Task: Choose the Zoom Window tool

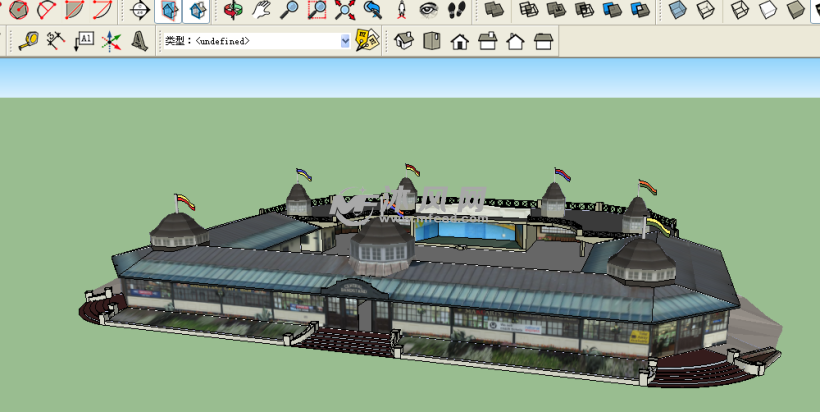Action: tap(317, 11)
